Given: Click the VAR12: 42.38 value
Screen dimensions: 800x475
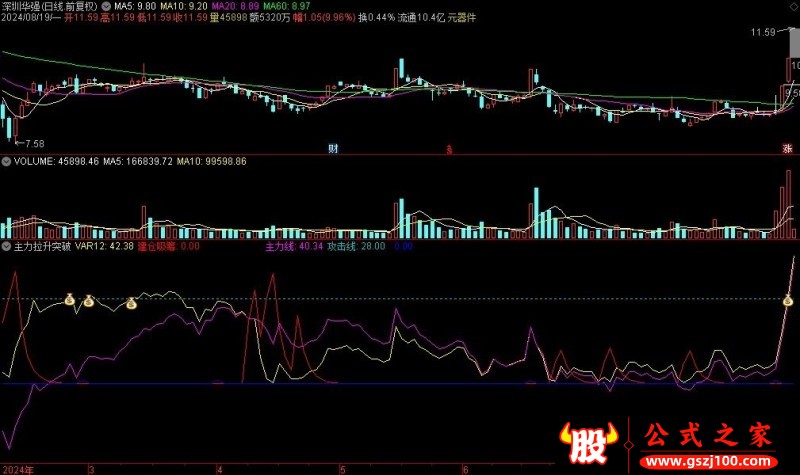Looking at the screenshot, I should tap(105, 246).
